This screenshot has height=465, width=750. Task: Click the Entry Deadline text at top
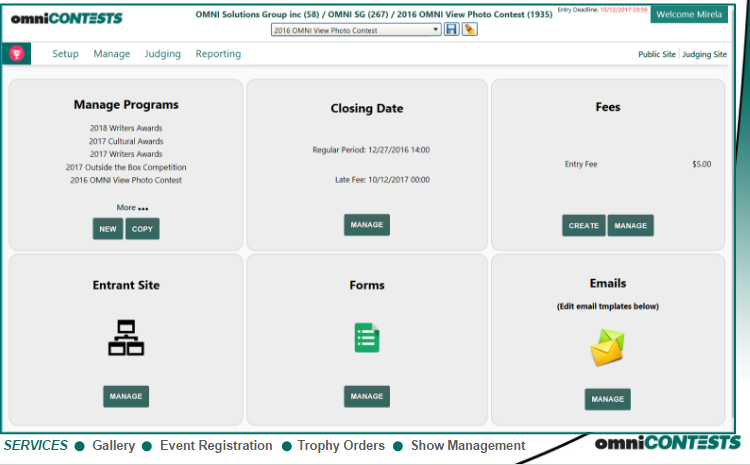[602, 10]
